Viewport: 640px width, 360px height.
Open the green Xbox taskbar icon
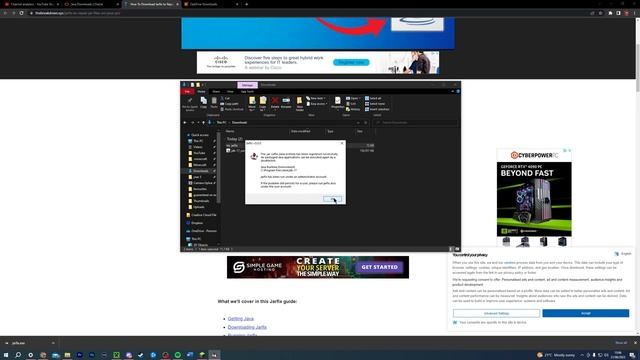pyautogui.click(x=116, y=355)
